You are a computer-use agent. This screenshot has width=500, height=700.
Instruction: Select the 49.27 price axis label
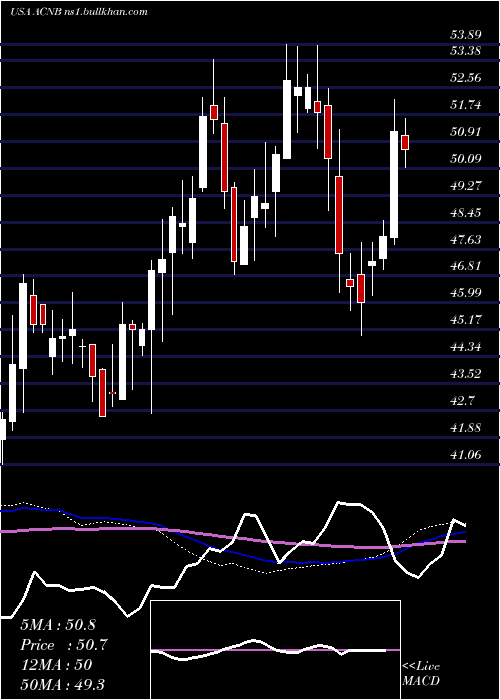[465, 186]
